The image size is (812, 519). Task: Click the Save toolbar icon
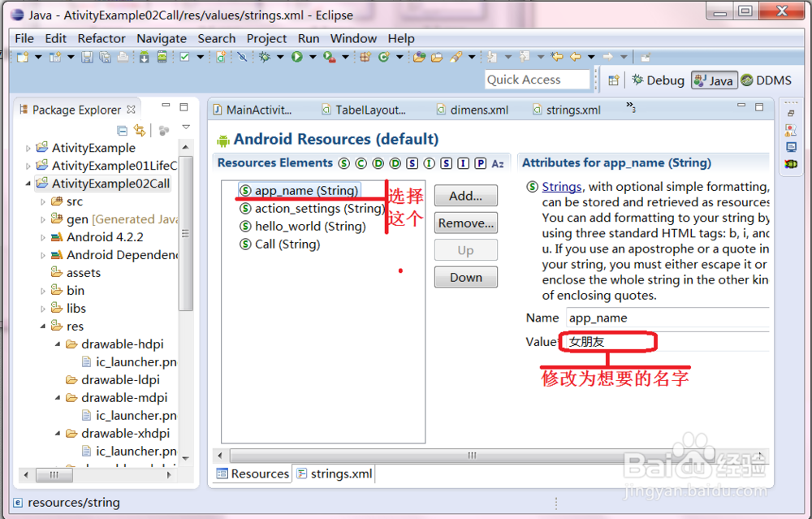(87, 57)
